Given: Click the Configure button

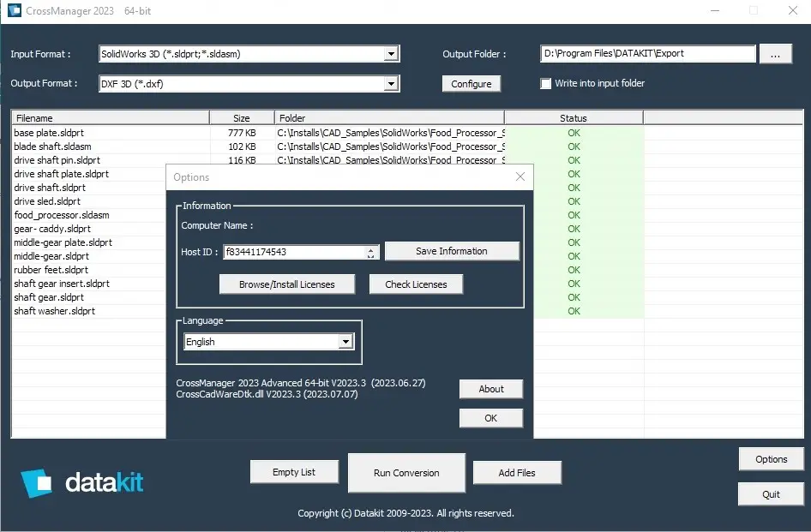Looking at the screenshot, I should pos(472,84).
